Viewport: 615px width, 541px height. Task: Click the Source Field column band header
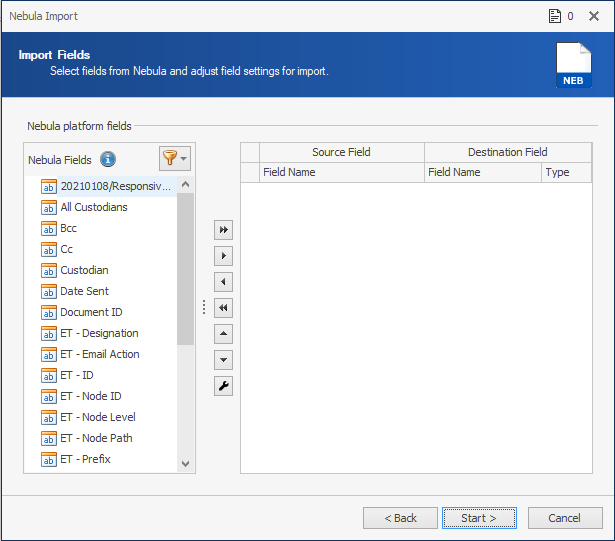point(342,152)
